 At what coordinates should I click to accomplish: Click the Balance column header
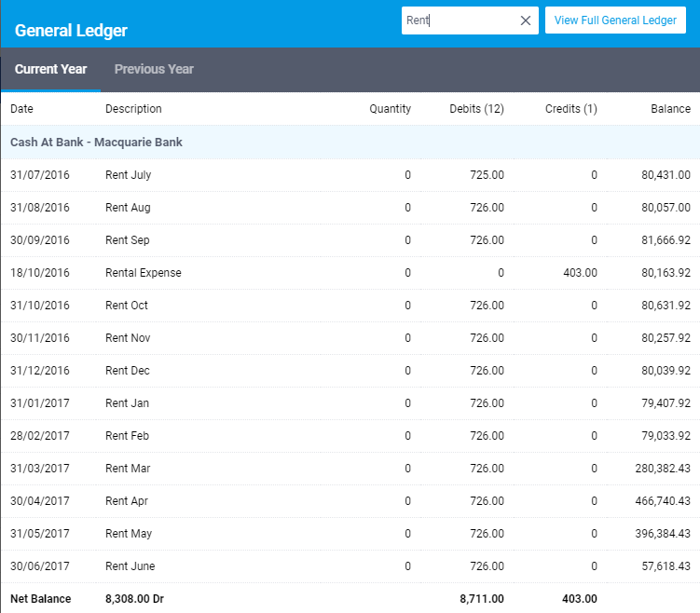point(670,109)
